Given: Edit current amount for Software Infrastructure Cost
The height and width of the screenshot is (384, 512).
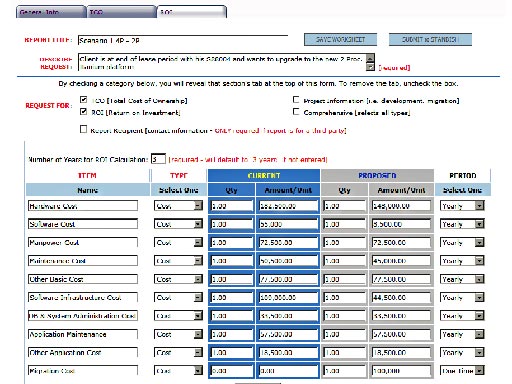Looking at the screenshot, I should point(288,298).
